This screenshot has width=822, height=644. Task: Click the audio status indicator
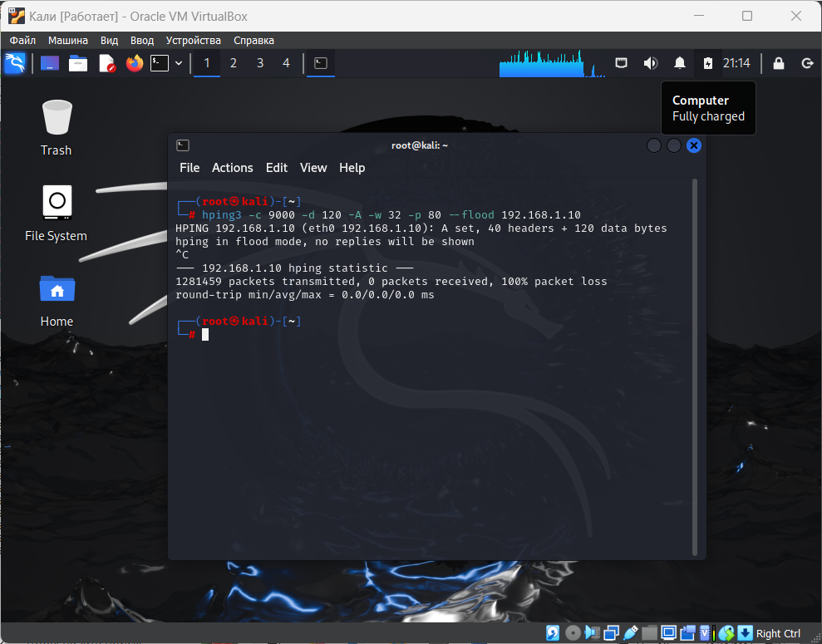pos(592,633)
